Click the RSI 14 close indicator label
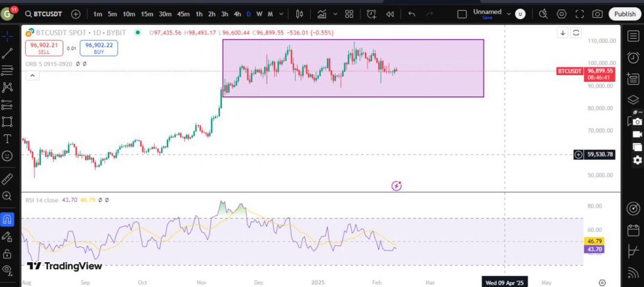Image resolution: width=644 pixels, height=287 pixels. (42, 200)
